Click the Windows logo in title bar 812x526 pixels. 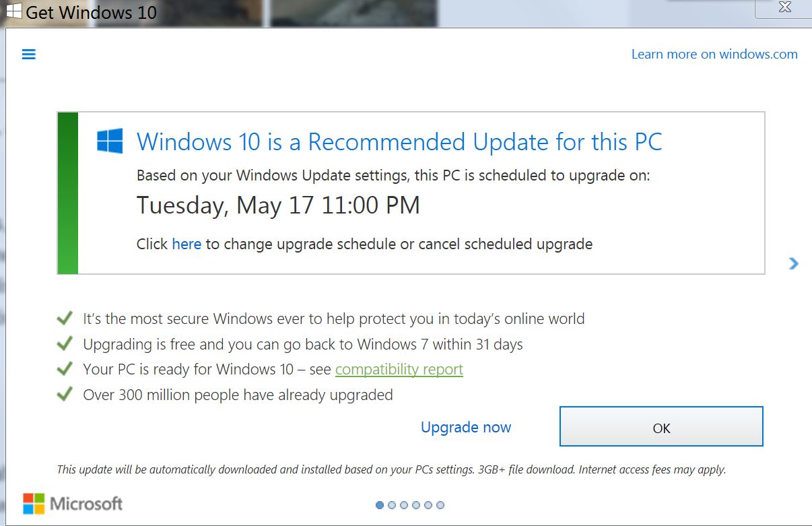coord(13,11)
